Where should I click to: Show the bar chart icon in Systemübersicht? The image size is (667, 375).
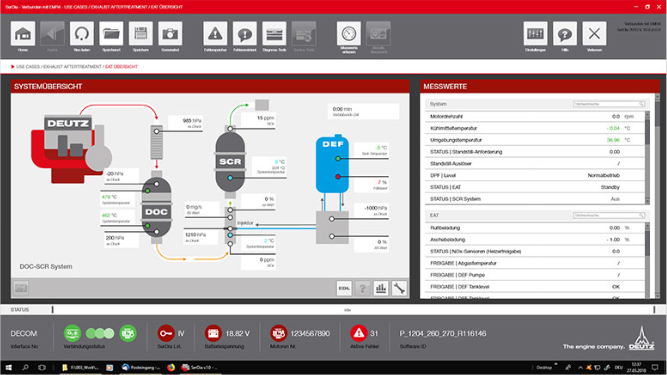[x=381, y=288]
